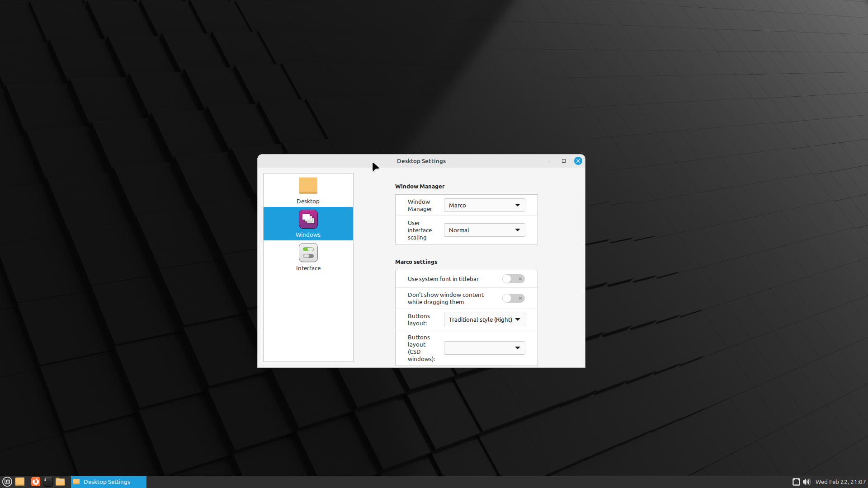Close the Desktop Settings window
Image resolution: width=868 pixels, height=488 pixels.
578,161
